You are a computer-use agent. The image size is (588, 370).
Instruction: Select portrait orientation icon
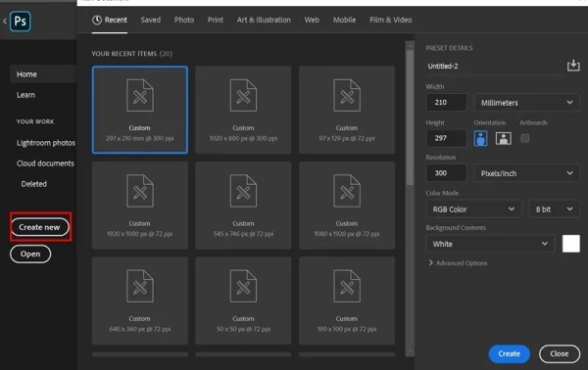pos(481,138)
